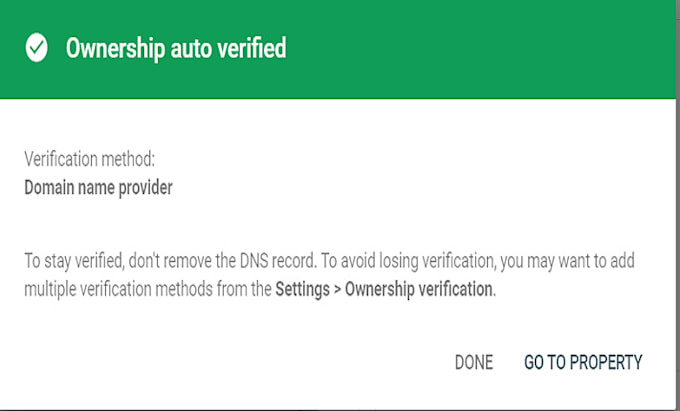Image resolution: width=680 pixels, height=411 pixels.
Task: Click the 'you may want to add' text
Action: pos(567,261)
